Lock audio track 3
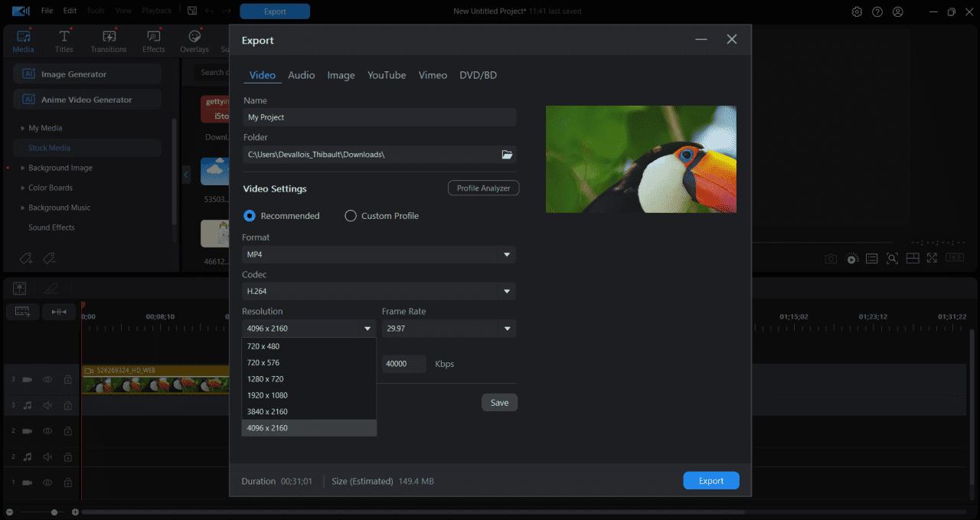980x520 pixels. 67,405
